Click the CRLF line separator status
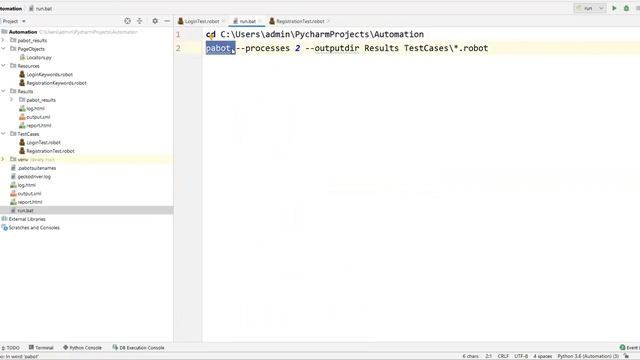Screen dimensions: 640x360 pyautogui.click(x=503, y=356)
